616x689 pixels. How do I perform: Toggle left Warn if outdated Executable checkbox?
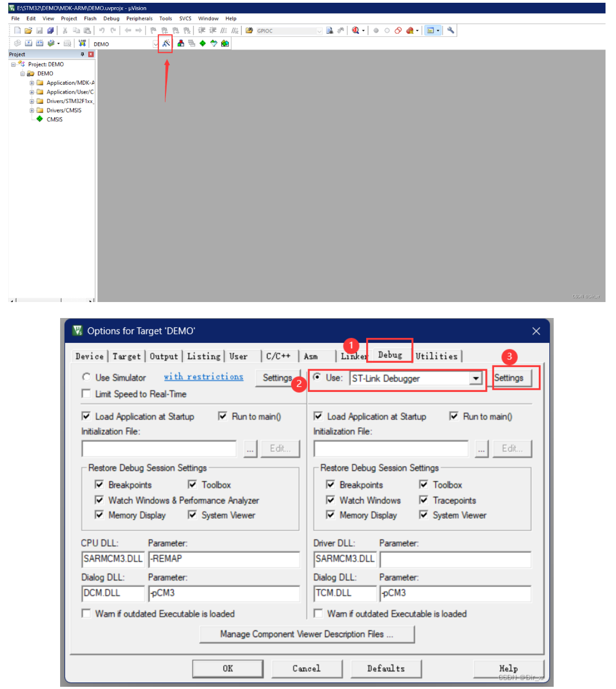click(86, 613)
